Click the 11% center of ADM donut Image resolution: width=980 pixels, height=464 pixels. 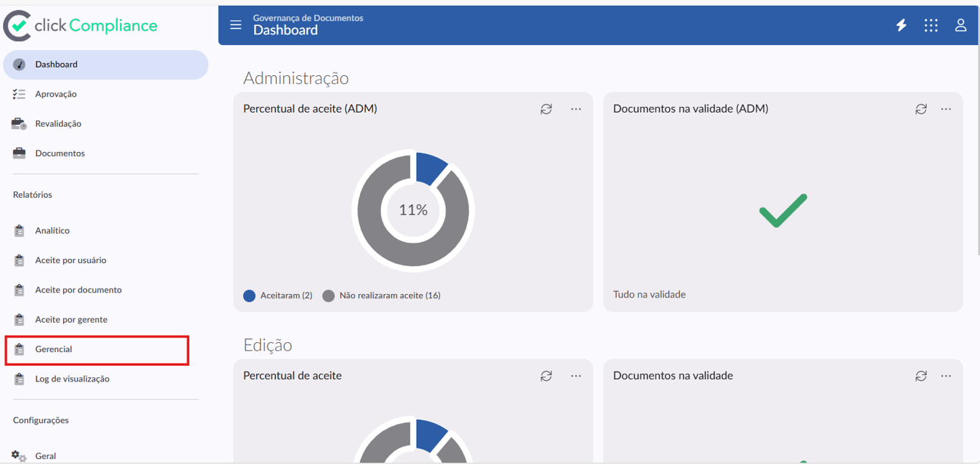[x=413, y=210]
